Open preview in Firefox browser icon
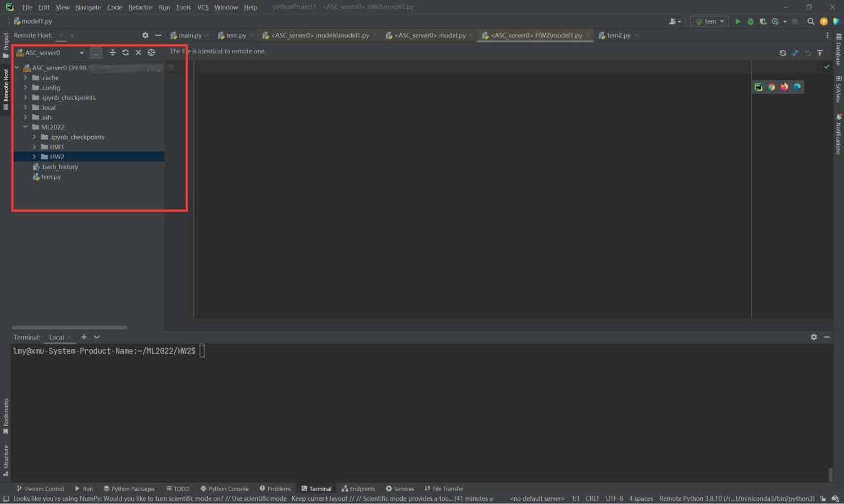The height and width of the screenshot is (504, 844). (784, 87)
